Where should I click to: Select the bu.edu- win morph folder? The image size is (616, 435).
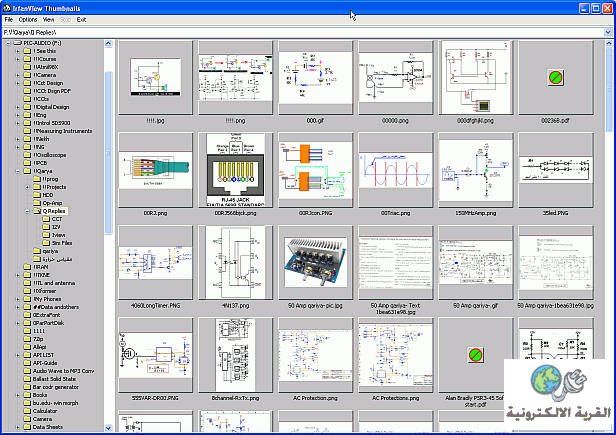pyautogui.click(x=55, y=403)
